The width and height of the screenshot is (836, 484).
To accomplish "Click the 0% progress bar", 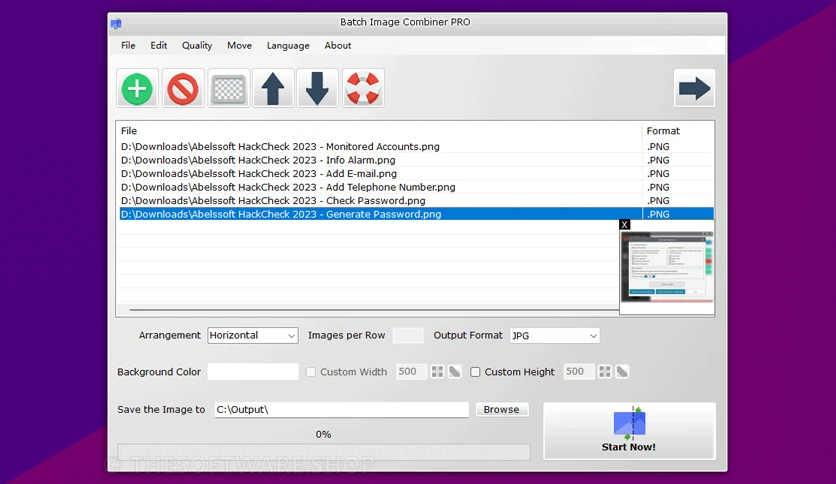I will pyautogui.click(x=324, y=452).
